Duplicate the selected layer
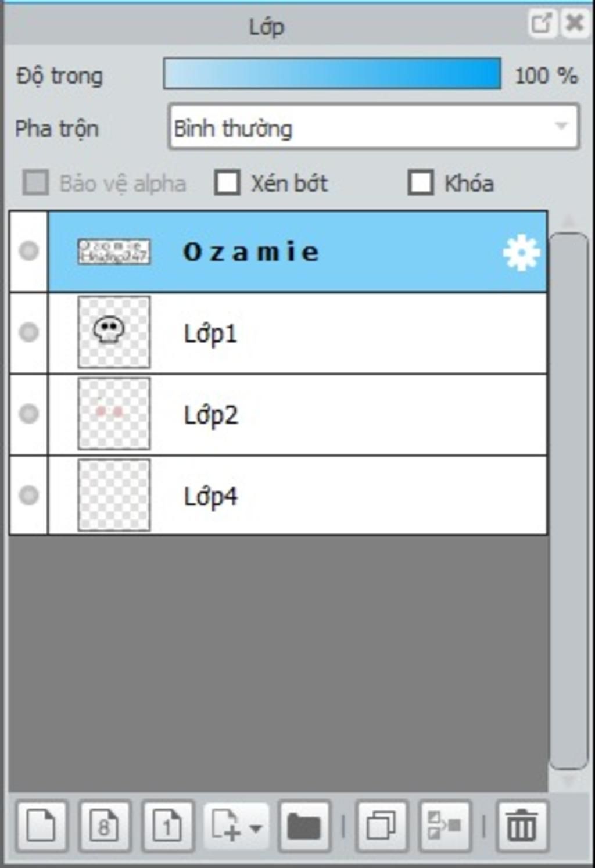The image size is (595, 868). click(382, 826)
